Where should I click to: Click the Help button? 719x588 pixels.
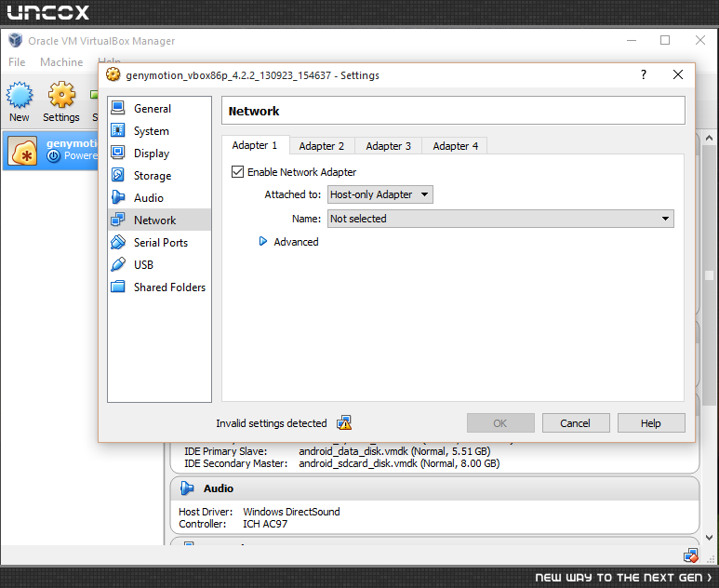651,423
